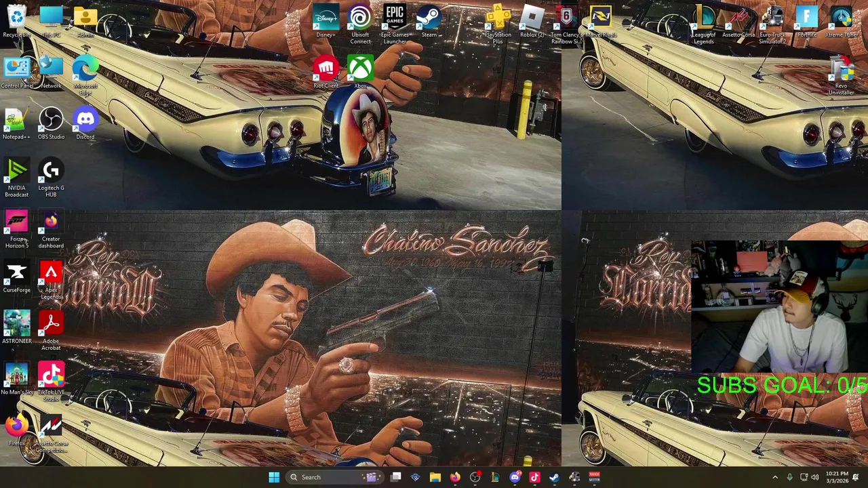Open the Disney+ desktop shortcut

point(325,21)
